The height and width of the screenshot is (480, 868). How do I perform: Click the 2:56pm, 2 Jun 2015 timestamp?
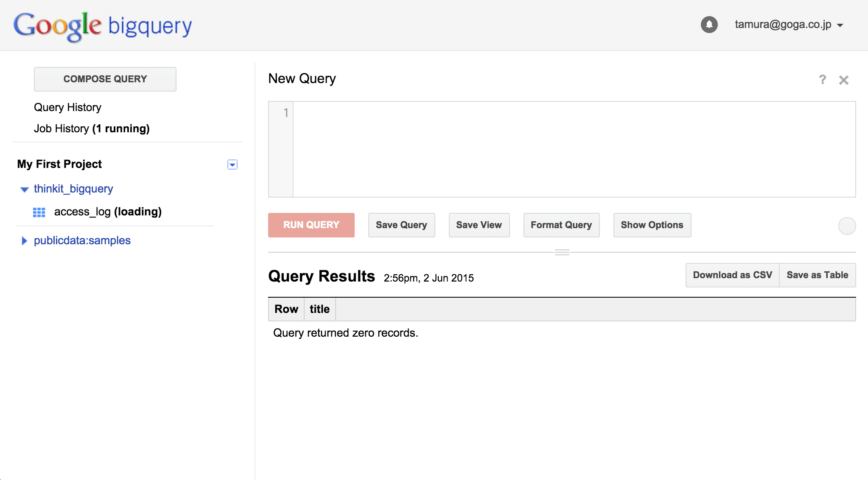[428, 278]
